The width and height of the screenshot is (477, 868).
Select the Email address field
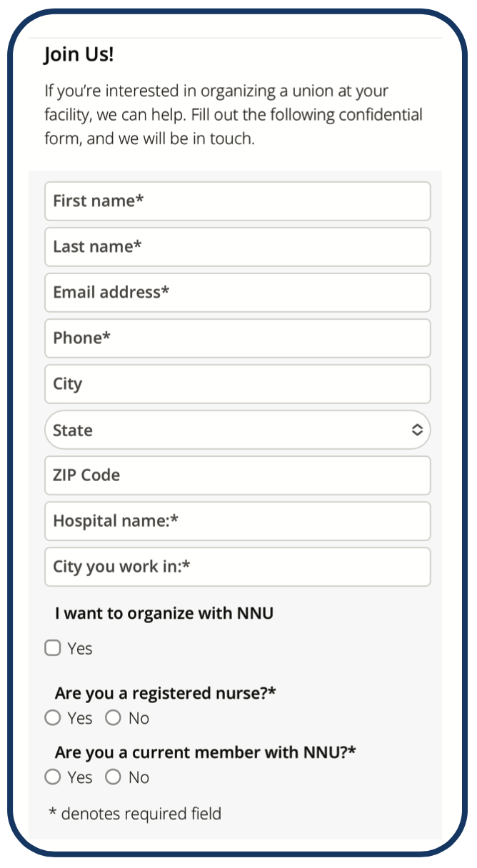click(238, 292)
